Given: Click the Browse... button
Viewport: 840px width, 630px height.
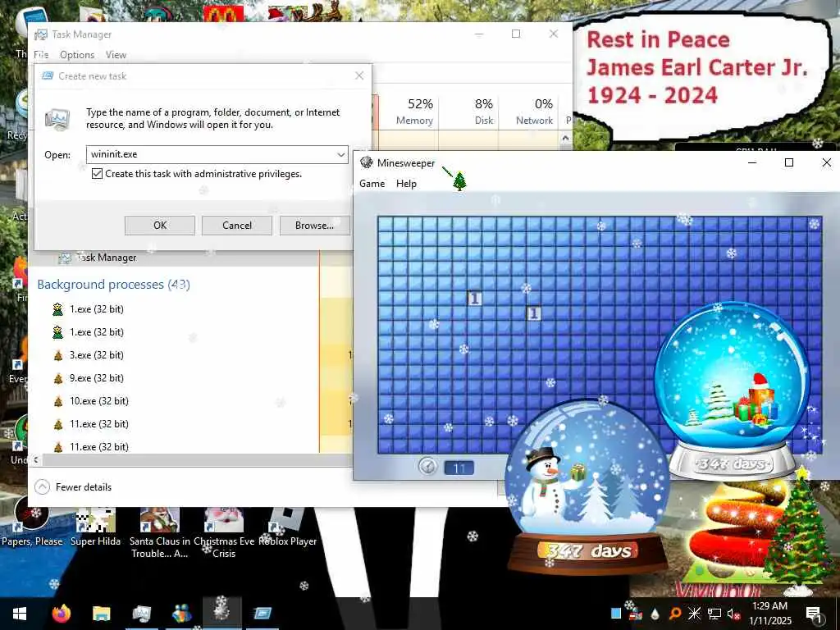Looking at the screenshot, I should point(314,226).
